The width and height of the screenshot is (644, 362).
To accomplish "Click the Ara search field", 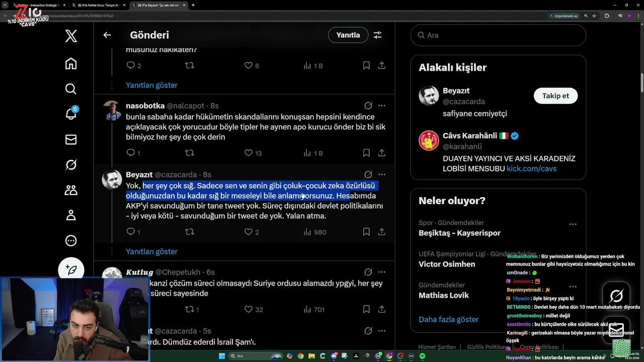I will point(498,35).
